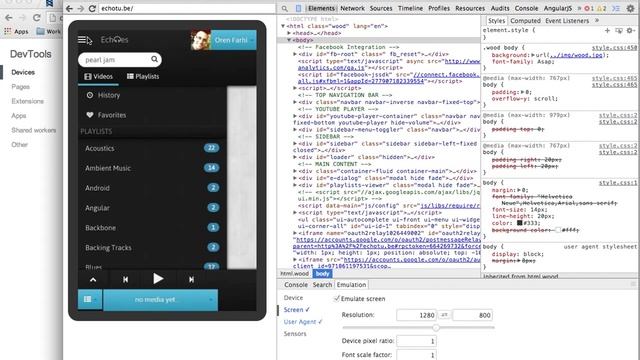Click the pearl jam search field

120,60
